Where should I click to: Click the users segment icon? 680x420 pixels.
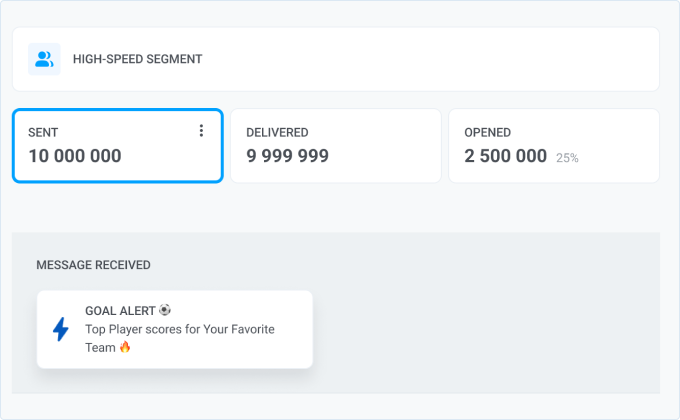point(44,59)
